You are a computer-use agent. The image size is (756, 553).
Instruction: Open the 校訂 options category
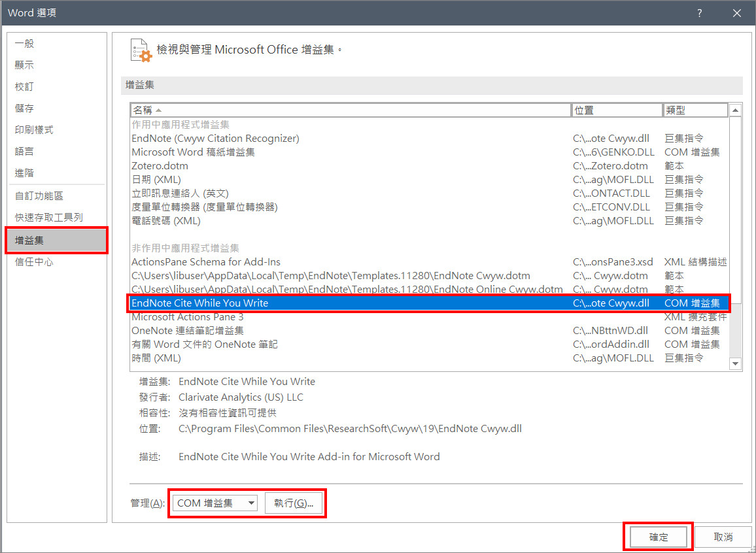[x=57, y=87]
